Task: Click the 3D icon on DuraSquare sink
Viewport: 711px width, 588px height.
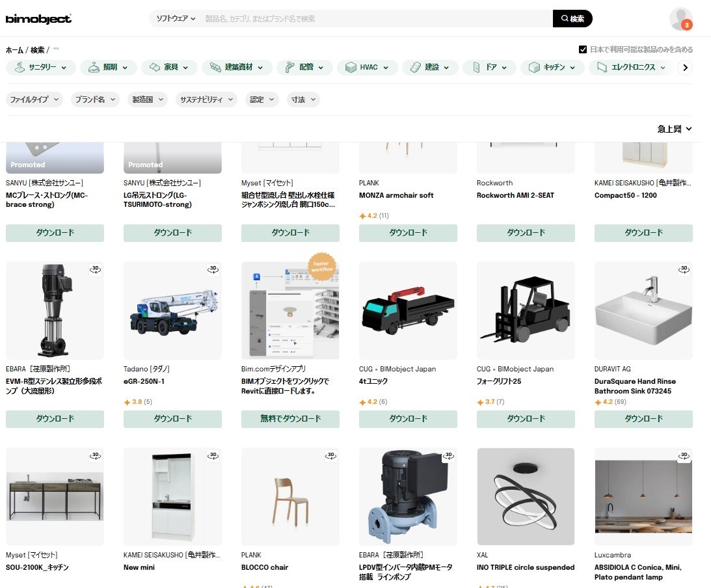Action: coord(684,269)
